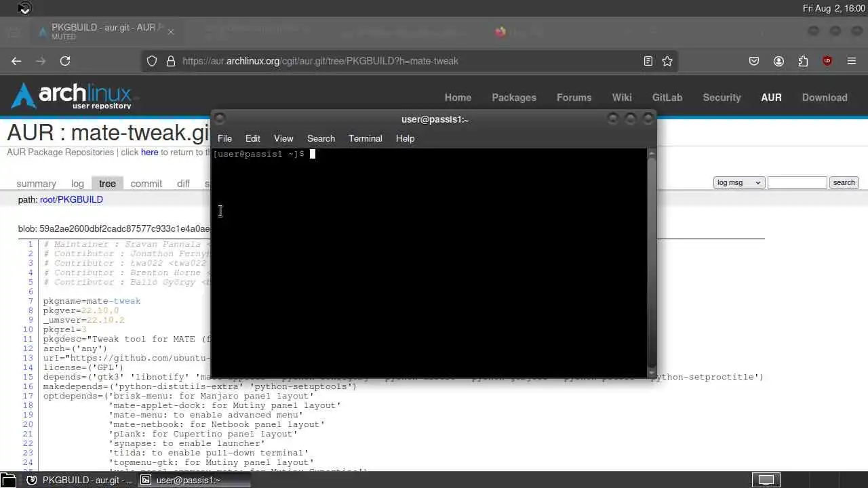
Task: Open GitLab in Arch Linux navigation
Action: (x=667, y=98)
